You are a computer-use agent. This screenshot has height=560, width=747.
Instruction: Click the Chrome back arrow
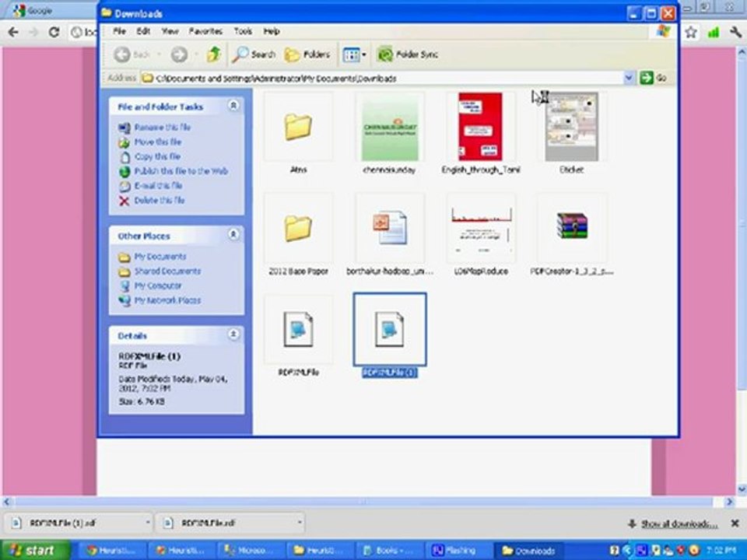pos(13,32)
